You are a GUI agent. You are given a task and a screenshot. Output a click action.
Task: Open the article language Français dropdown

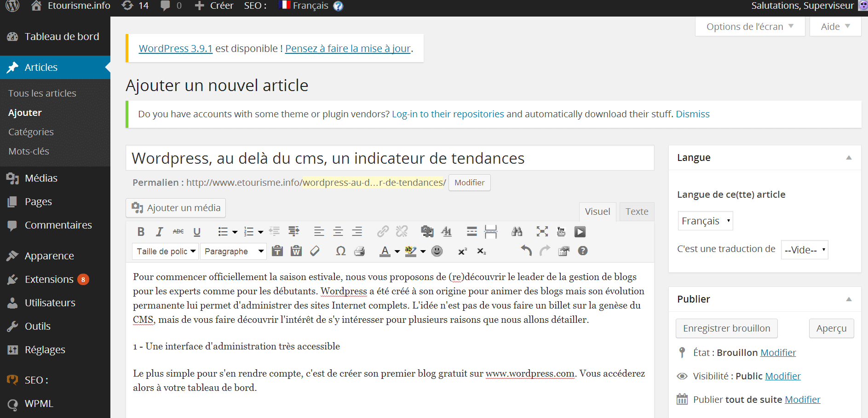705,221
